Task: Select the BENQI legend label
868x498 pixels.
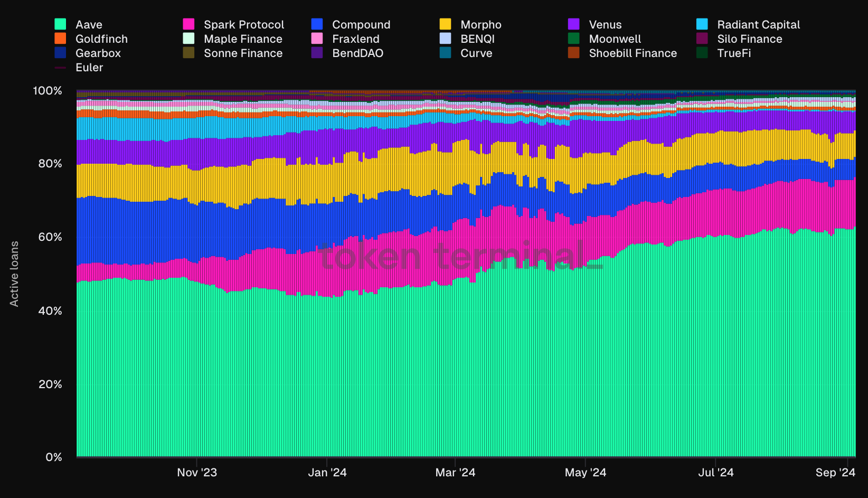Action: (477, 39)
